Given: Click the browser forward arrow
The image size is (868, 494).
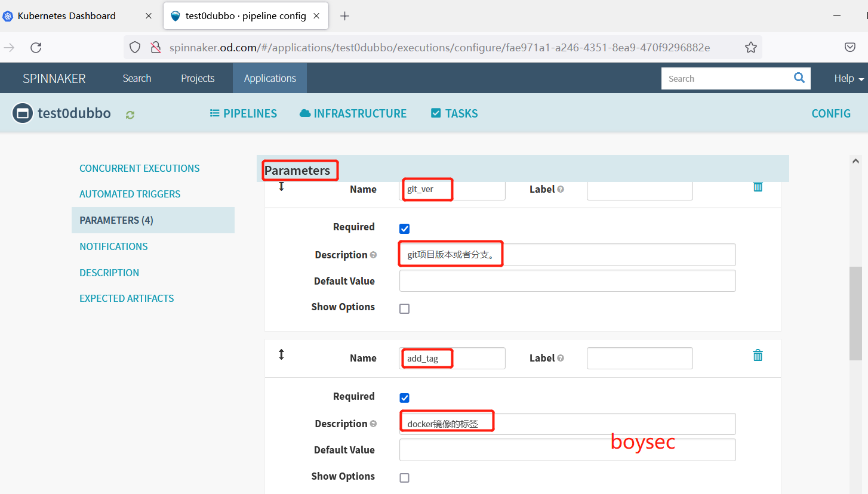Looking at the screenshot, I should click(x=10, y=48).
